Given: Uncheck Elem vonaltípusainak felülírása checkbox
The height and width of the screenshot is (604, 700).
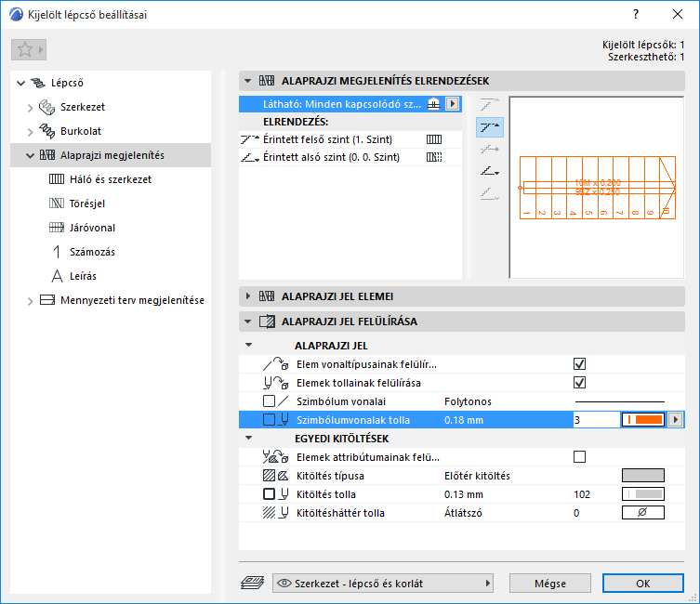Looking at the screenshot, I should (x=579, y=364).
